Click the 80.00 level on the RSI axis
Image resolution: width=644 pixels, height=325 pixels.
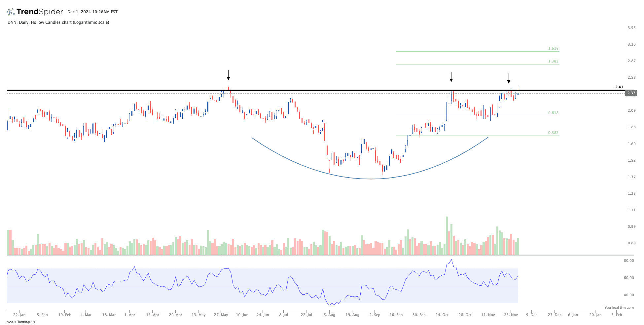tap(628, 261)
